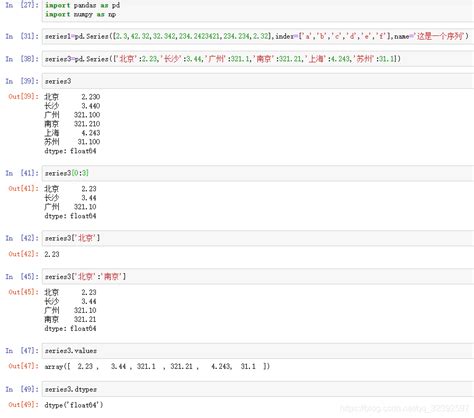Click the In [41] prompt label
Viewport: 474px width, 418px height.
(x=22, y=173)
